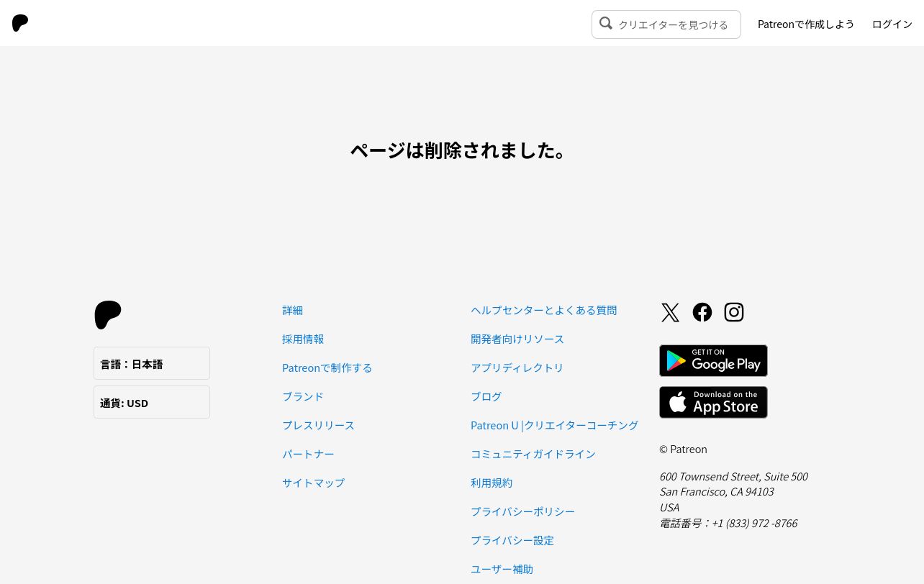Click the Patreon logo in the header
Viewport: 924px width, 584px height.
click(x=20, y=23)
